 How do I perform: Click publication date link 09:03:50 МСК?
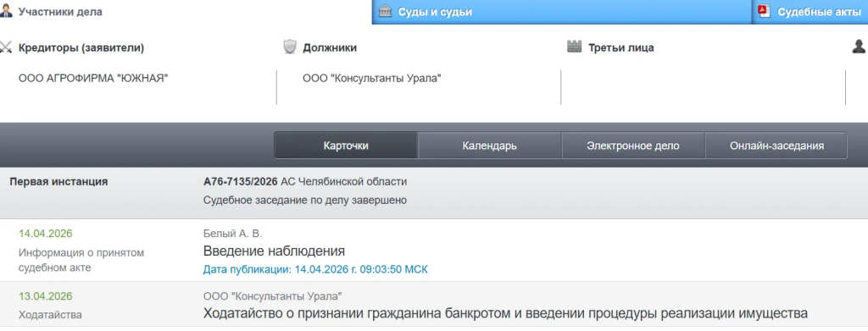315,270
